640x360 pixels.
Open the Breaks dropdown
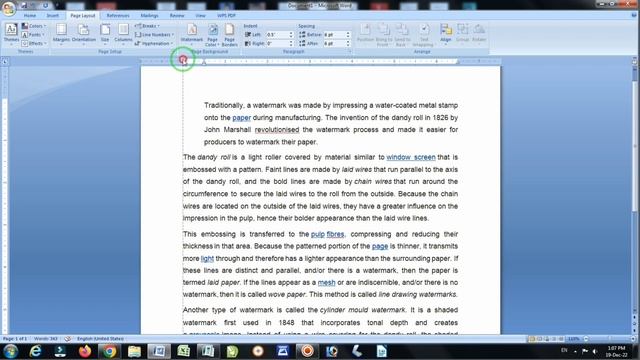tap(147, 26)
